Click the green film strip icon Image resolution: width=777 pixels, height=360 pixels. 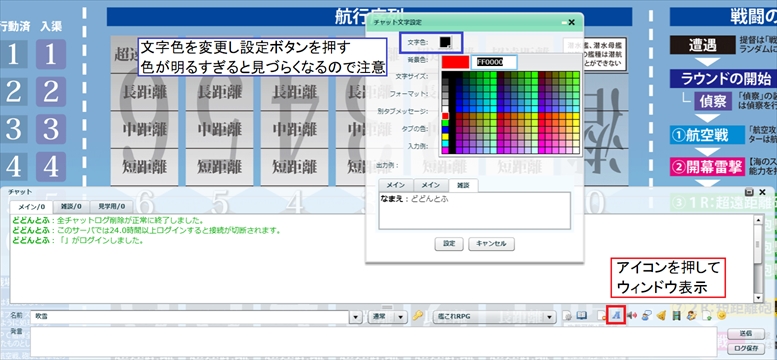[x=676, y=315]
